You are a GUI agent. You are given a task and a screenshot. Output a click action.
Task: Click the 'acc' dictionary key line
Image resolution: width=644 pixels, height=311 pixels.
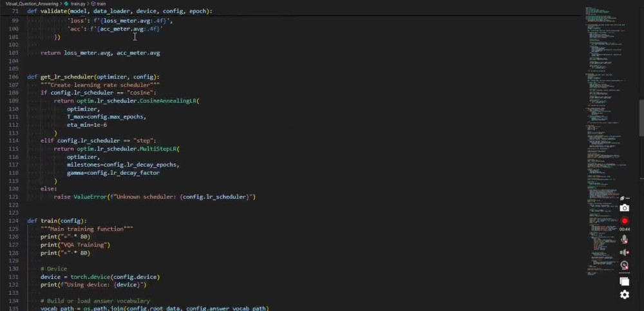click(115, 29)
